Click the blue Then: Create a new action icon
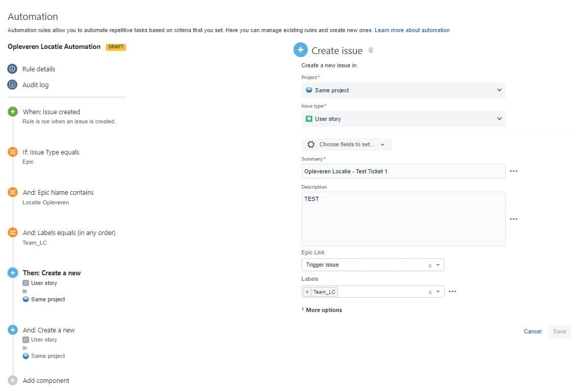This screenshot has width=588, height=391. (13, 273)
